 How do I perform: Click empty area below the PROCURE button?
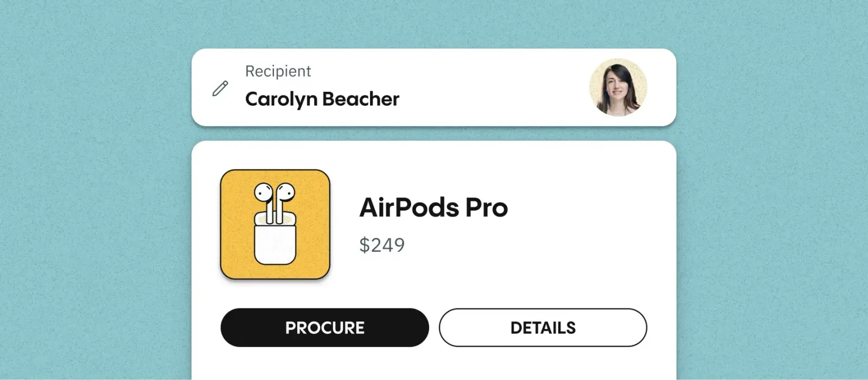click(324, 364)
